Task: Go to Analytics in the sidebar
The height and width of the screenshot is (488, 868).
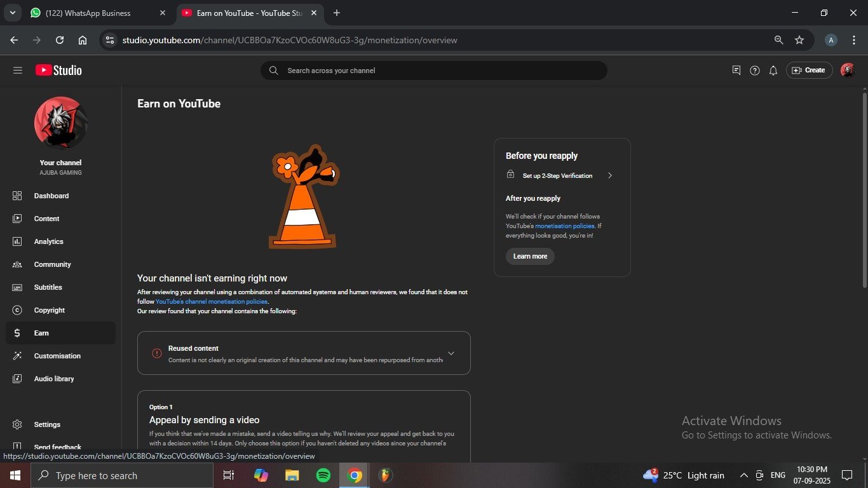Action: (49, 241)
